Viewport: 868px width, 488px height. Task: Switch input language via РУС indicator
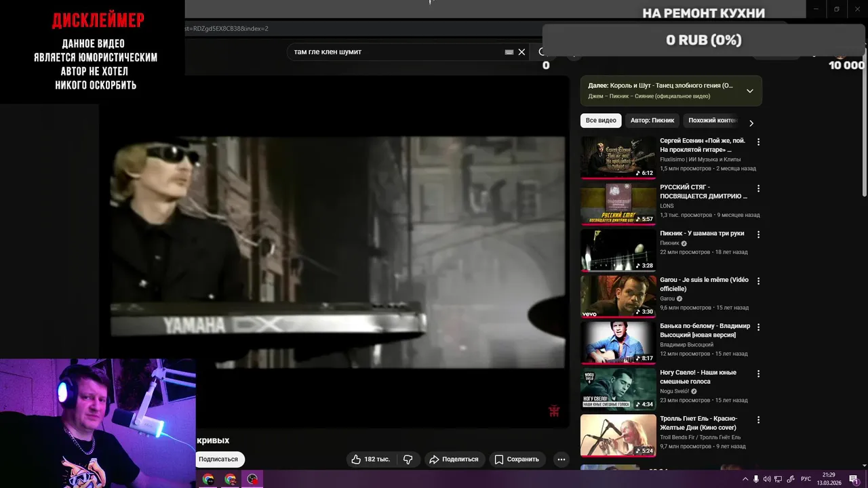(x=806, y=479)
